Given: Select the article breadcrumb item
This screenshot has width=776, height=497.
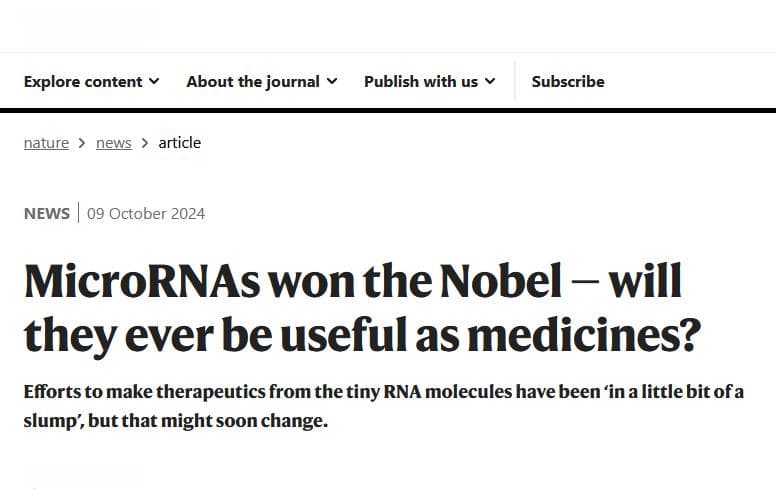Looking at the screenshot, I should coord(180,143).
